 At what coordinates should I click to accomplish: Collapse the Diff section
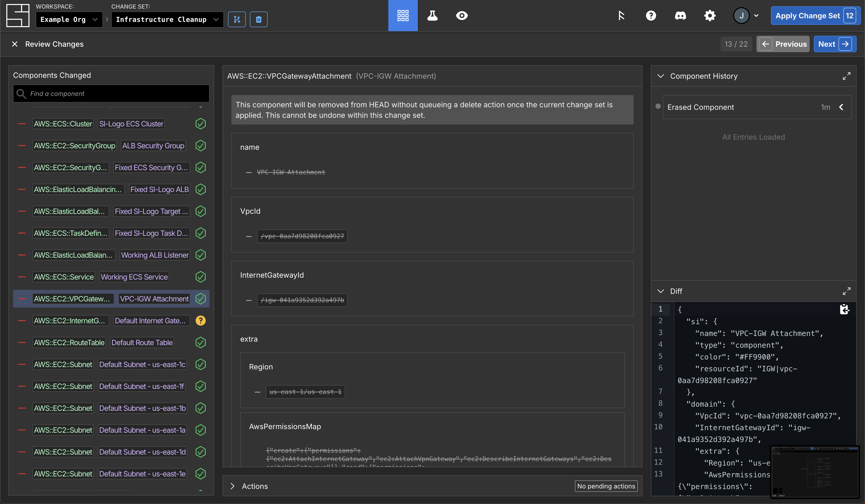[660, 291]
